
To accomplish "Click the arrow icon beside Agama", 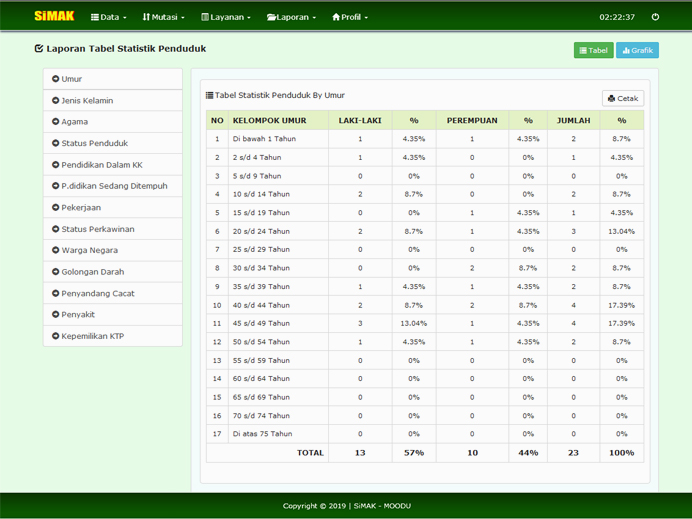I will pos(55,122).
